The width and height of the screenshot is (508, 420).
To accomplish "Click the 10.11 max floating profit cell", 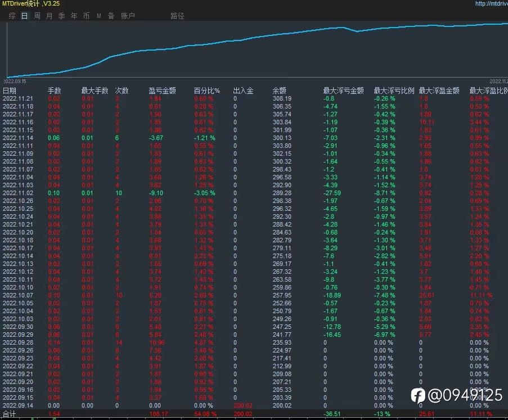I will pyautogui.click(x=426, y=122).
